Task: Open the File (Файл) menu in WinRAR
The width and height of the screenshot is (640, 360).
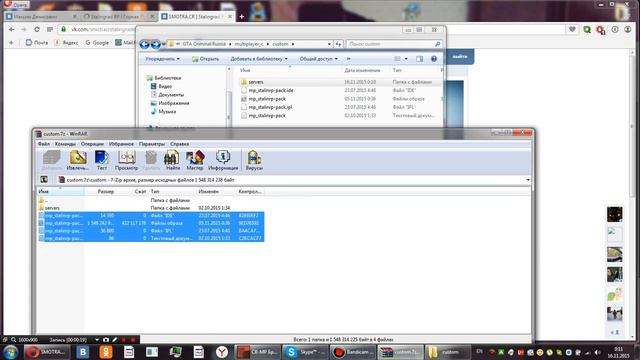Action: click(x=44, y=144)
